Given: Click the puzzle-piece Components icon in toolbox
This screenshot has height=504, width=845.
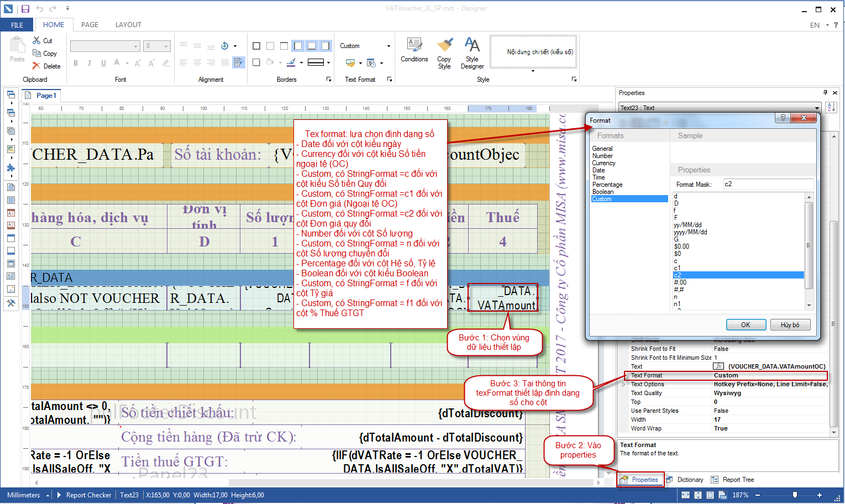Looking at the screenshot, I should [11, 167].
